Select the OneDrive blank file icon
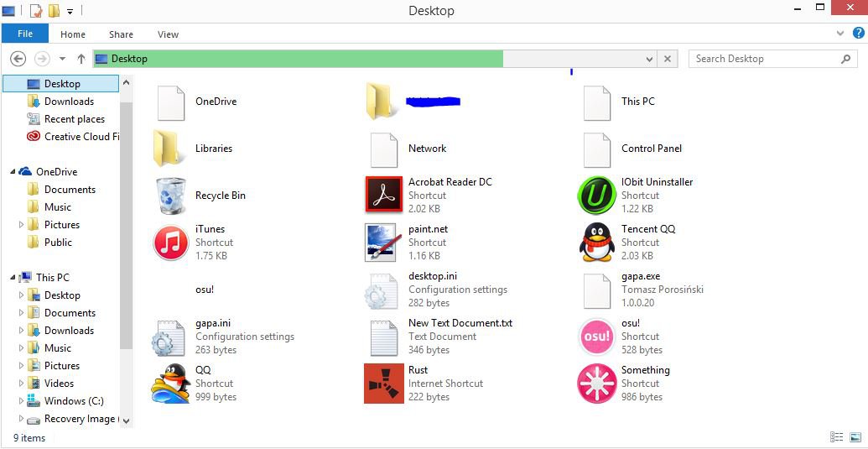This screenshot has width=868, height=449. [171, 102]
